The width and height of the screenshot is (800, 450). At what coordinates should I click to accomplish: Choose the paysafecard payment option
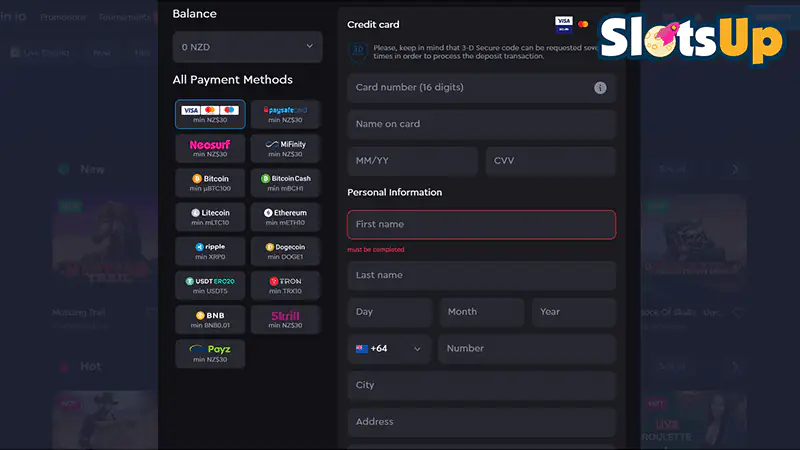(x=286, y=114)
